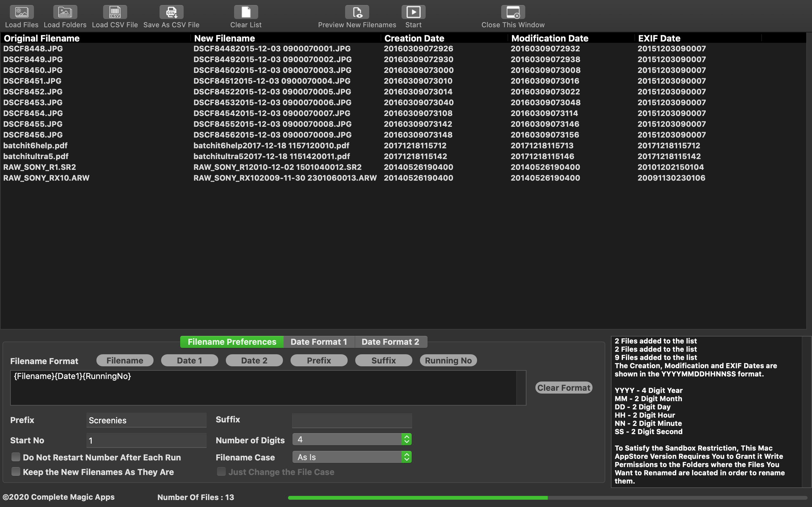
Task: Enable Do Not Restart Number After Each Run
Action: coord(16,457)
